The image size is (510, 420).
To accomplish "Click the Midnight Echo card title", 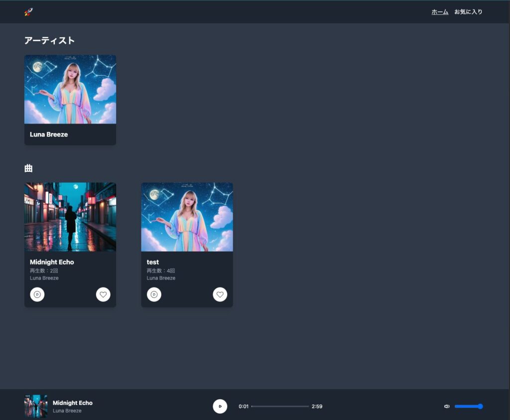I will click(x=52, y=262).
